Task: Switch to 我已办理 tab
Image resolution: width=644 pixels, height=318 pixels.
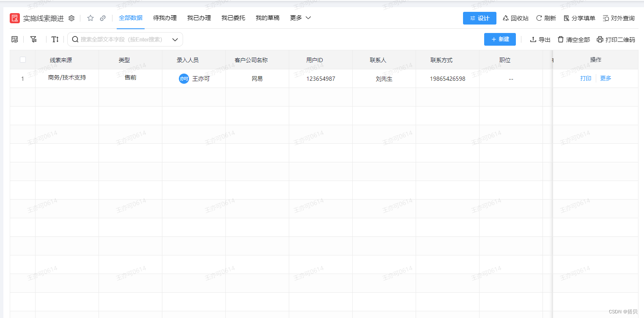Action: 199,18
